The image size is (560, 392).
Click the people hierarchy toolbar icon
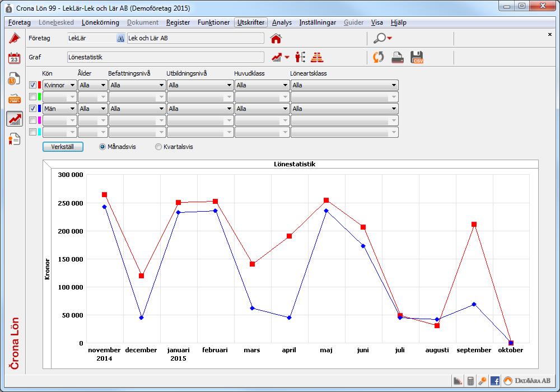point(300,57)
